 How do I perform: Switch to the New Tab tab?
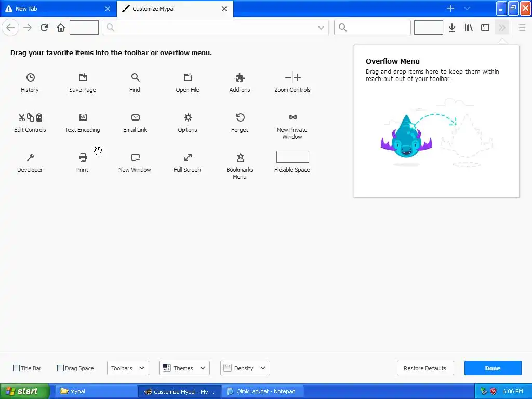(x=58, y=9)
